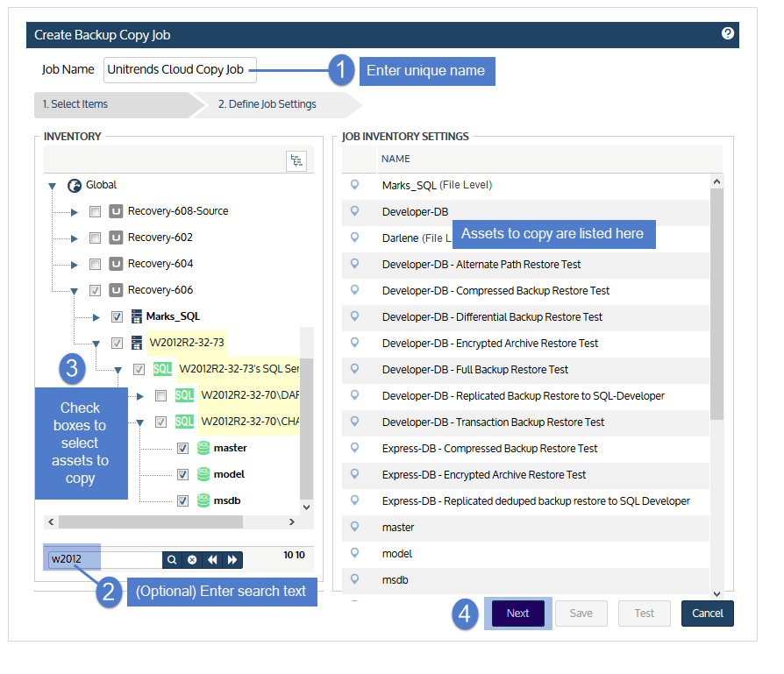Toggle the inventory tree view icon
Image resolution: width=784 pixels, height=674 pixels.
click(296, 161)
